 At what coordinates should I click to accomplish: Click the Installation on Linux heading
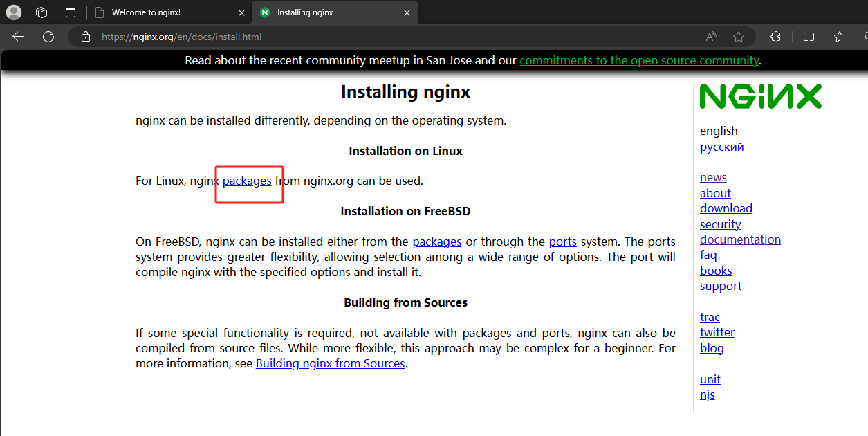tap(405, 151)
